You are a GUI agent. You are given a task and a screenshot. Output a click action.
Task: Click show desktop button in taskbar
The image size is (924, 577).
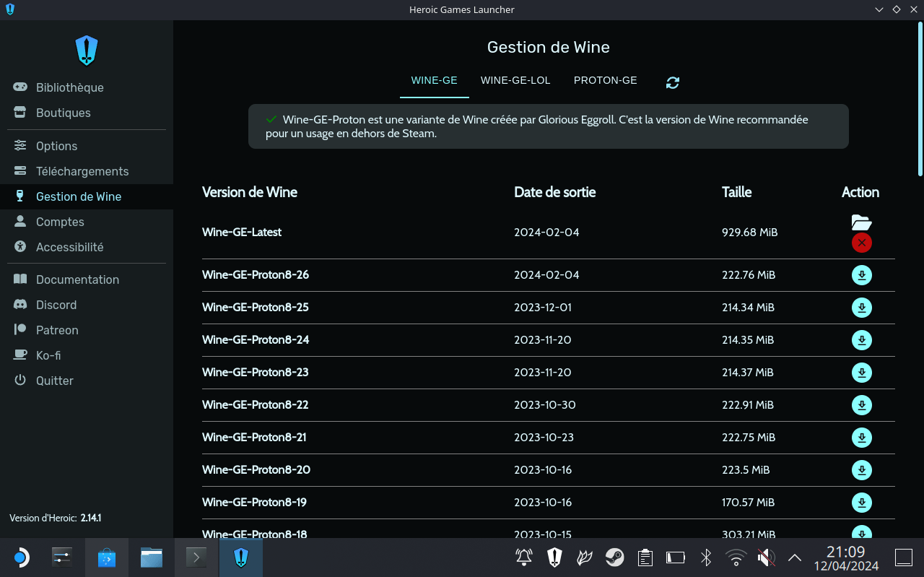pyautogui.click(x=904, y=558)
